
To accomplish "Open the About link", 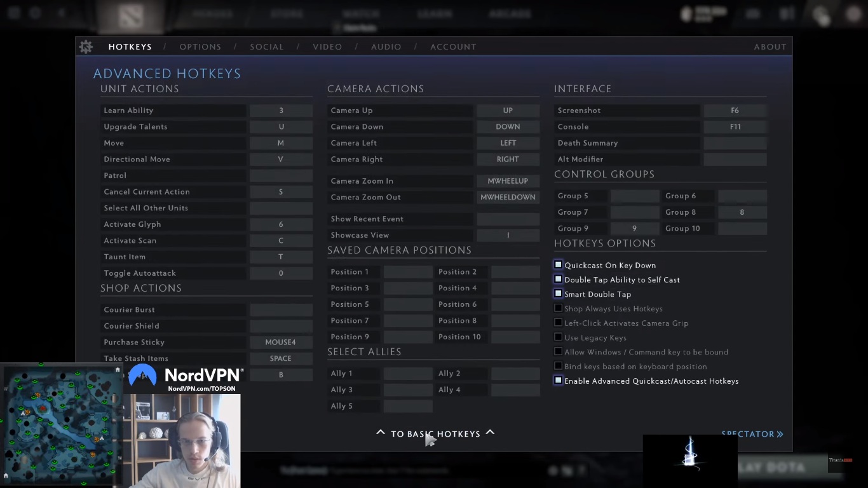I will click(x=770, y=47).
